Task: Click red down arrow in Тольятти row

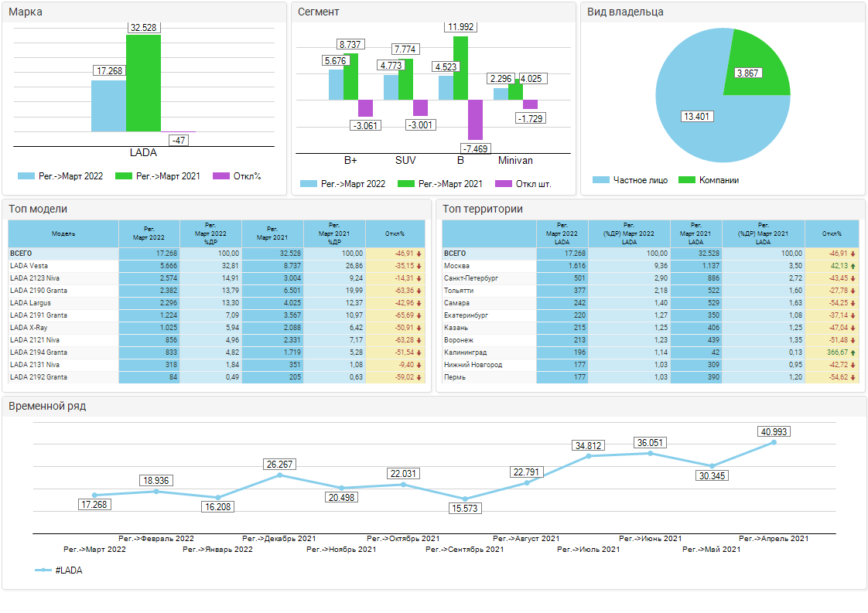Action: pyautogui.click(x=853, y=291)
